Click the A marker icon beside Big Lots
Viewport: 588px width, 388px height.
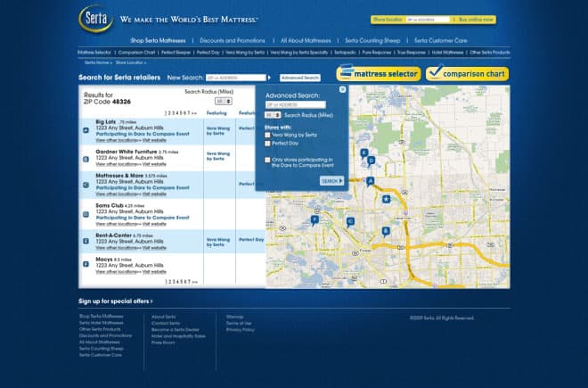click(86, 130)
